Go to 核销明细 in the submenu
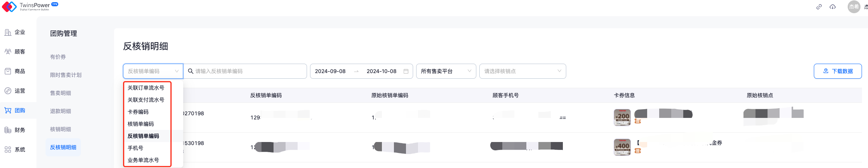The image size is (868, 168). point(61,129)
